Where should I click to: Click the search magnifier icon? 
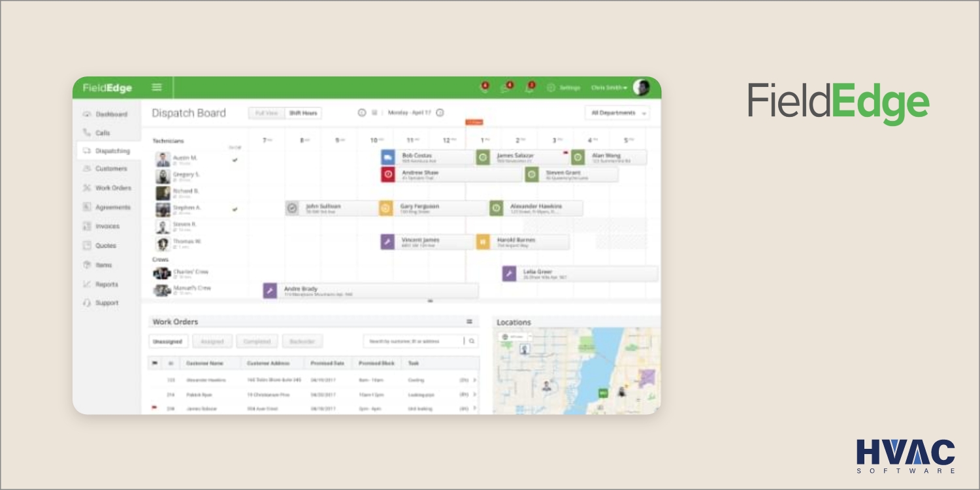472,341
